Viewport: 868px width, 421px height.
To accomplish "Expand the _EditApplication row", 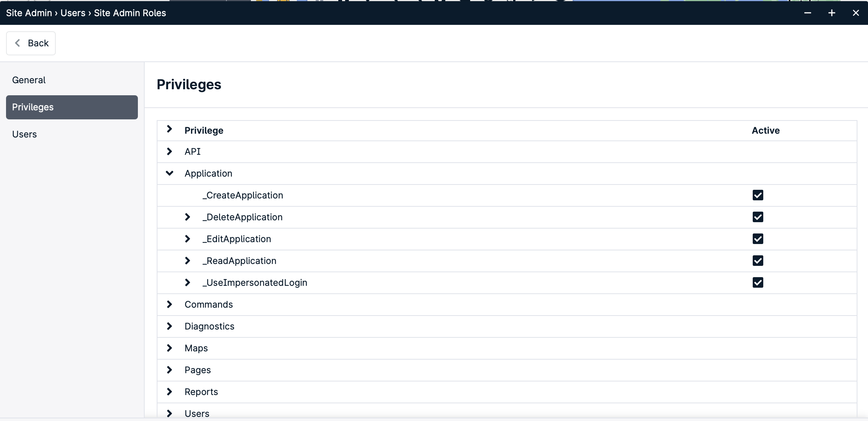I will (x=188, y=239).
